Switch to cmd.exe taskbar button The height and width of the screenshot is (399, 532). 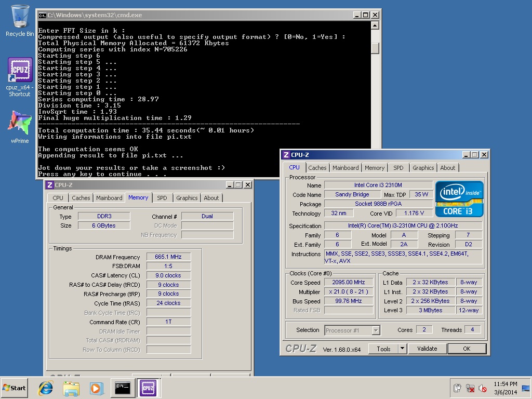click(123, 388)
